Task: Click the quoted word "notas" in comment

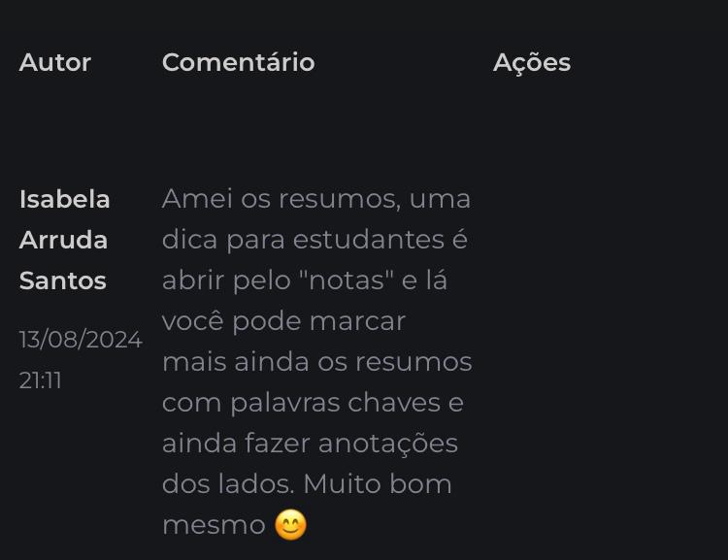Action: pyautogui.click(x=347, y=280)
